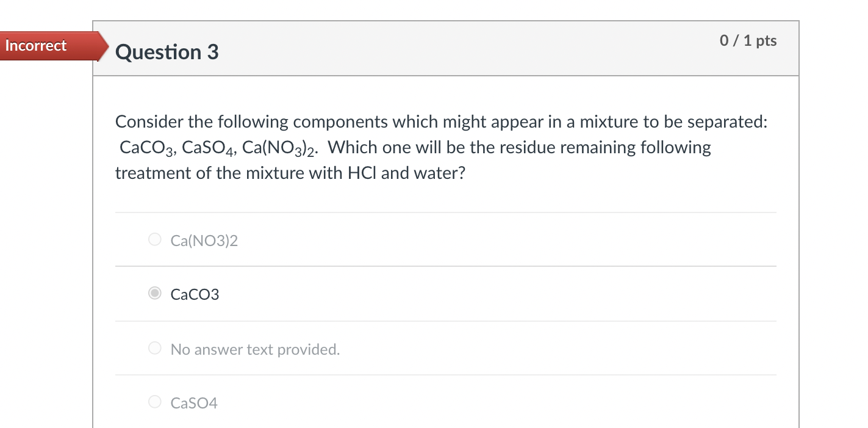Click the Question 3 heading
The width and height of the screenshot is (868, 428).
166,53
